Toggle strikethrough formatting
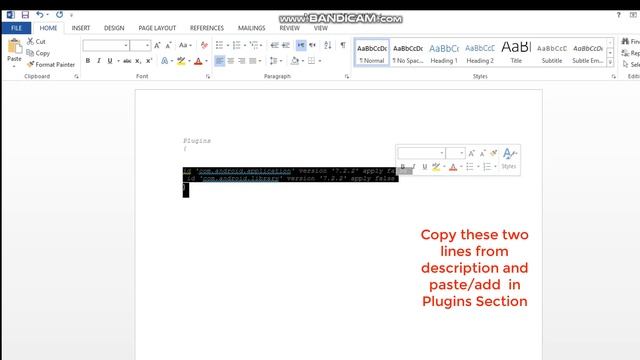 click(127, 61)
